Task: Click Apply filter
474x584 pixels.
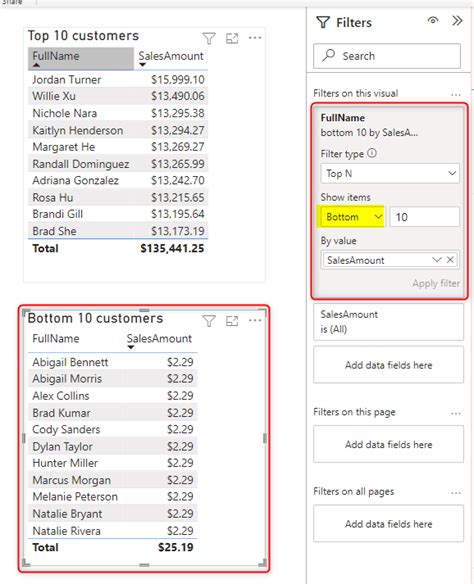Action: pos(436,283)
